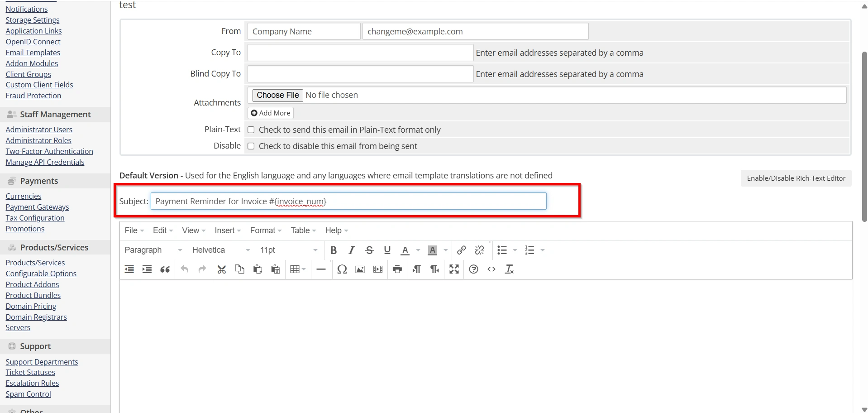The height and width of the screenshot is (413, 868).
Task: Click the paste as text icon
Action: pyautogui.click(x=275, y=269)
